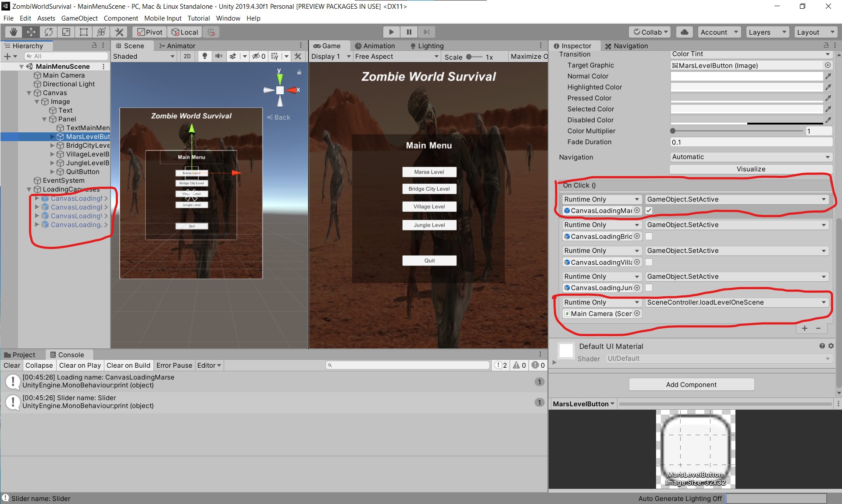Image resolution: width=842 pixels, height=504 pixels.
Task: Select the Rotate tool
Action: point(49,32)
